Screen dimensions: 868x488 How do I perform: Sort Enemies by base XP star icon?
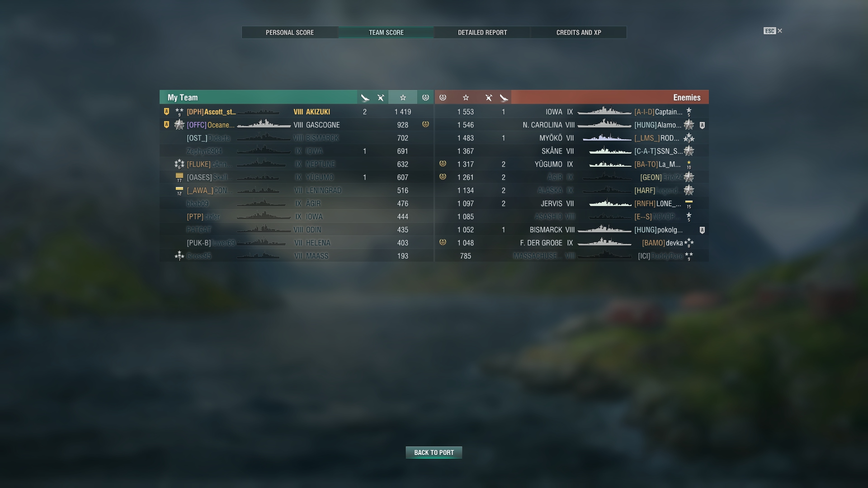click(466, 98)
